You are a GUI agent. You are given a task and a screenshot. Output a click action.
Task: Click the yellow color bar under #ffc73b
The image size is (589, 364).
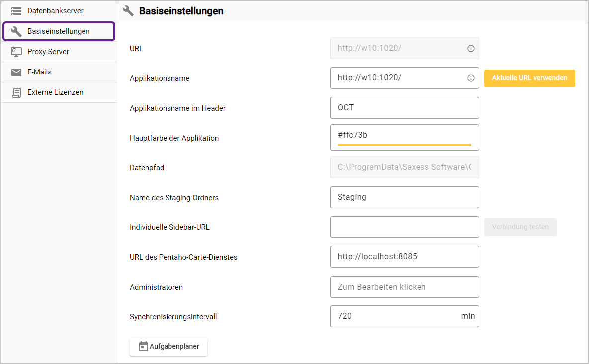point(404,145)
